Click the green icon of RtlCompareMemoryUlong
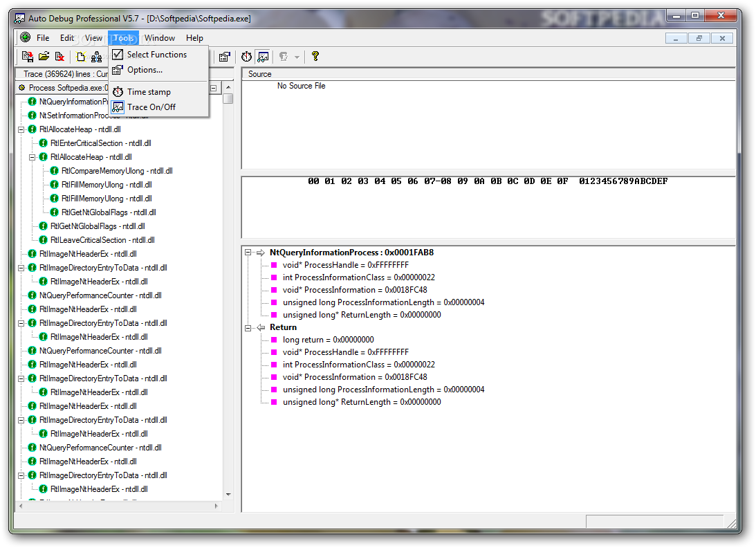 pos(55,171)
